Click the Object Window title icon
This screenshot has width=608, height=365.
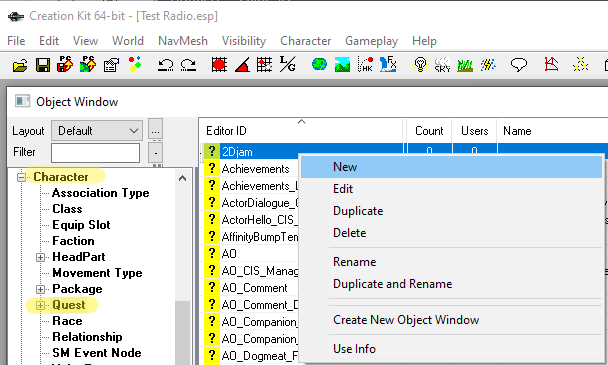click(22, 101)
